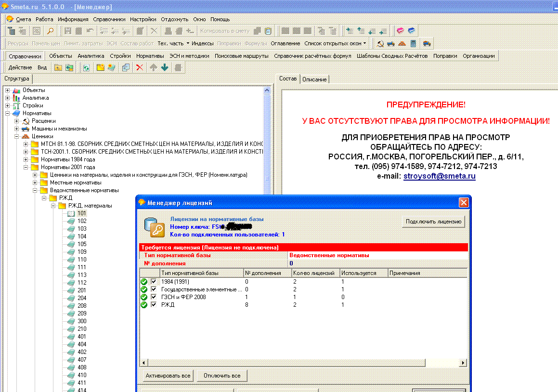This screenshot has width=558, height=392.
Task: Click the Кол-во лицензий column header
Action: coord(315,273)
